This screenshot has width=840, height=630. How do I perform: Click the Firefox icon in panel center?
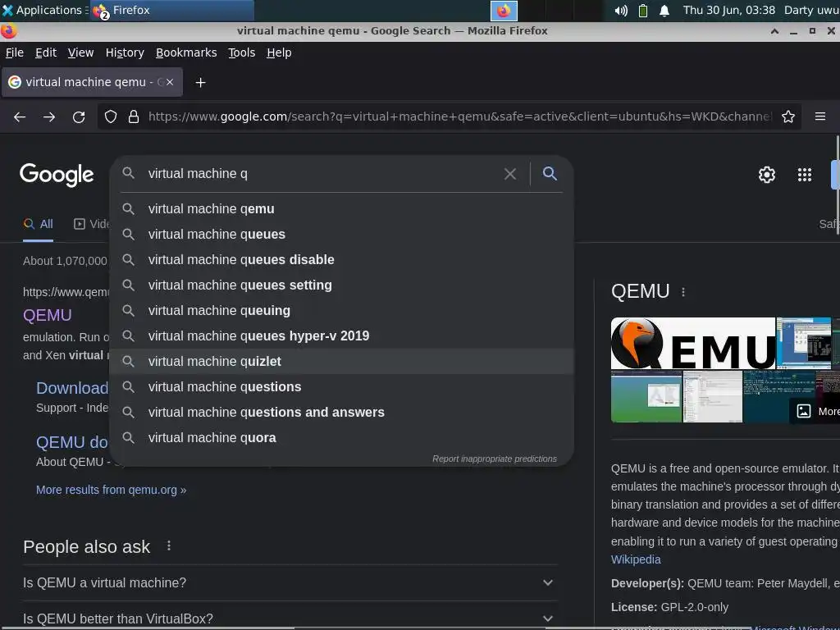tap(504, 11)
